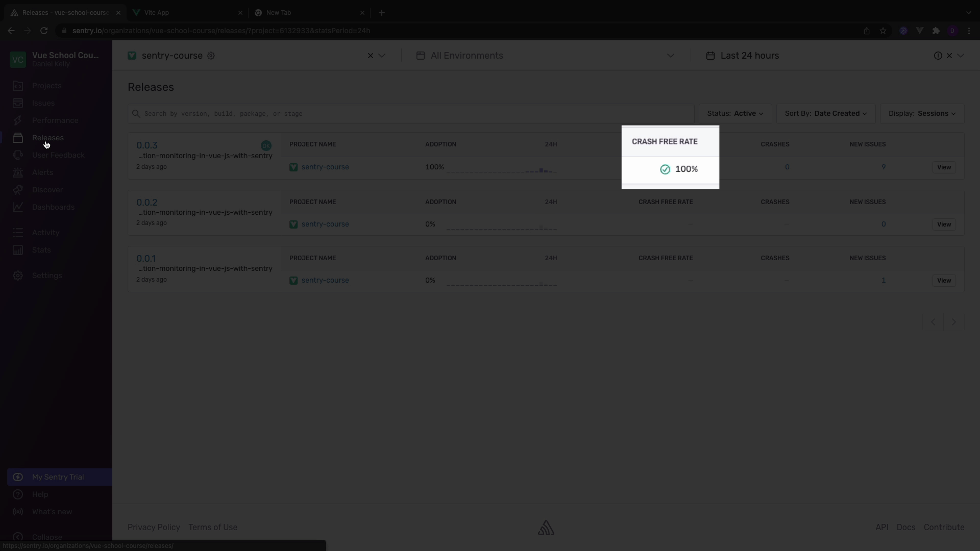Open the Display: Sessions dropdown
Screen dimensions: 980x551
click(922, 114)
